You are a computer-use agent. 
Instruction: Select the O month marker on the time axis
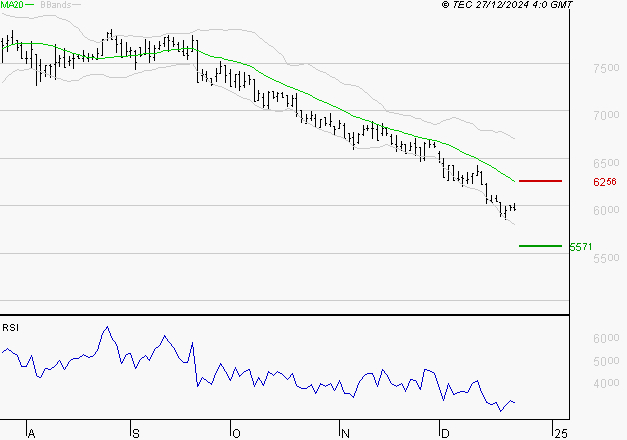[236, 434]
